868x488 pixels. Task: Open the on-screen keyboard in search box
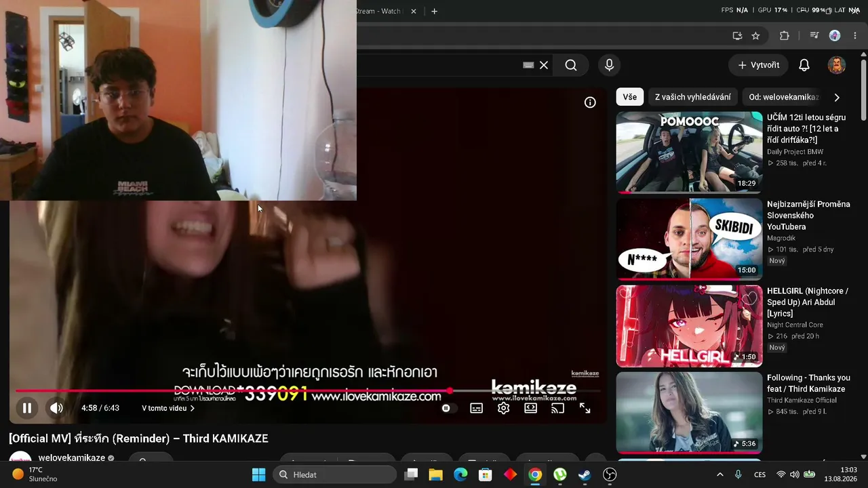pos(528,65)
